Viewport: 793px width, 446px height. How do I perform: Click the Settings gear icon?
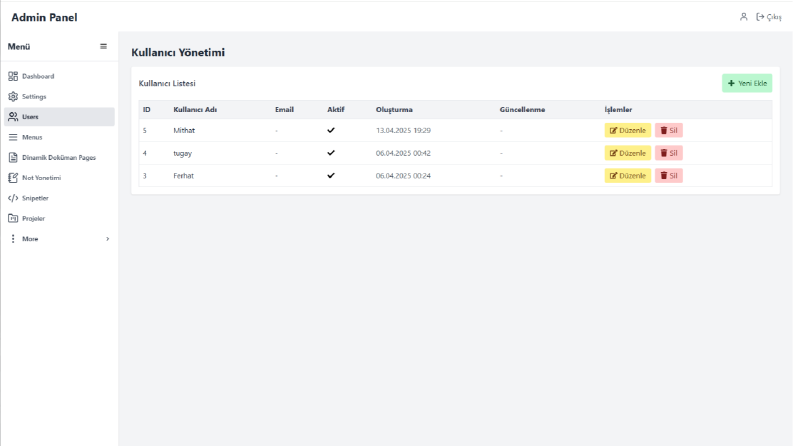pos(13,97)
